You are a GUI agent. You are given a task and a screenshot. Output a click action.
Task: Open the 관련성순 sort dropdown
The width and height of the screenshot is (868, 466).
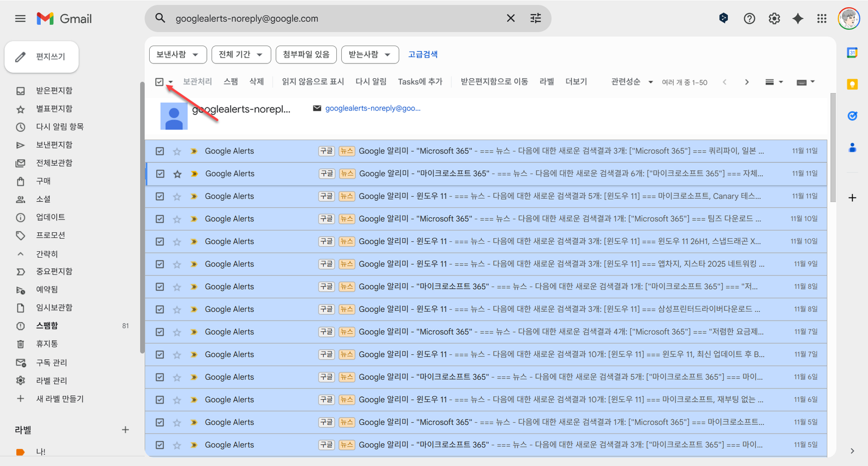[631, 82]
